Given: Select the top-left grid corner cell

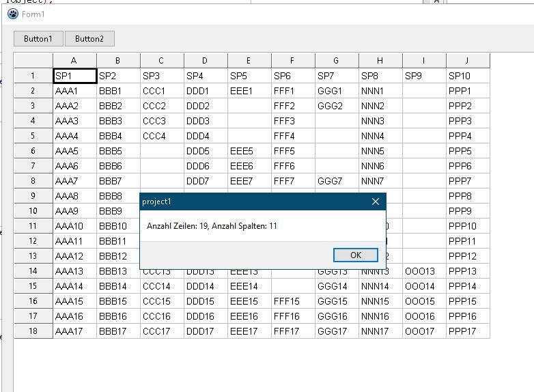Looking at the screenshot, I should point(33,61).
